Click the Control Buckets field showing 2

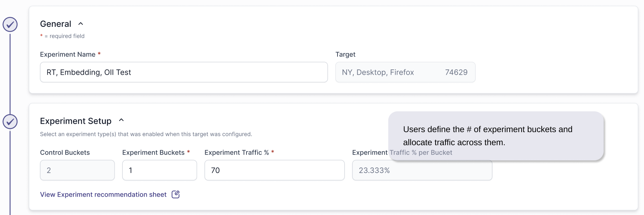pyautogui.click(x=77, y=170)
